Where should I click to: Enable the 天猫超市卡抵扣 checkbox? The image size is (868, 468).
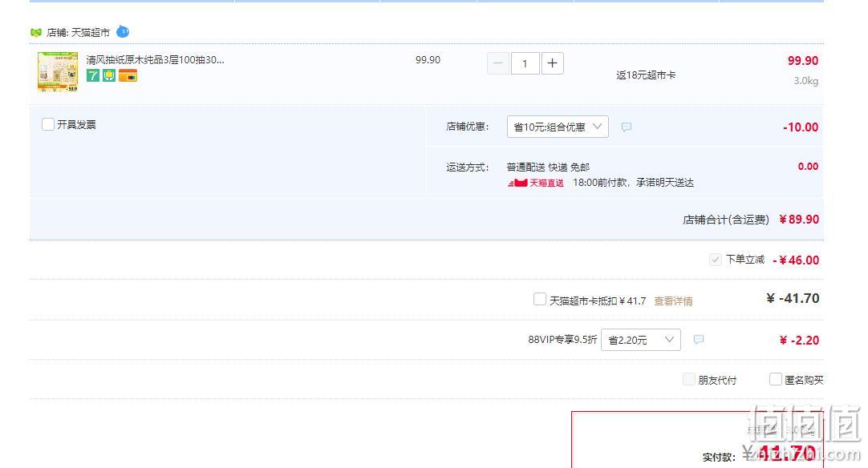click(540, 299)
